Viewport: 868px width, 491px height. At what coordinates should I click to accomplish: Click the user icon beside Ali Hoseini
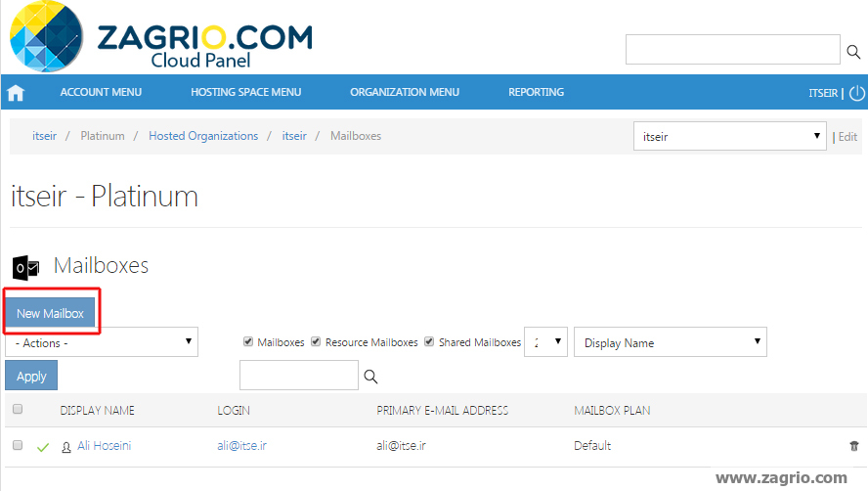66,447
